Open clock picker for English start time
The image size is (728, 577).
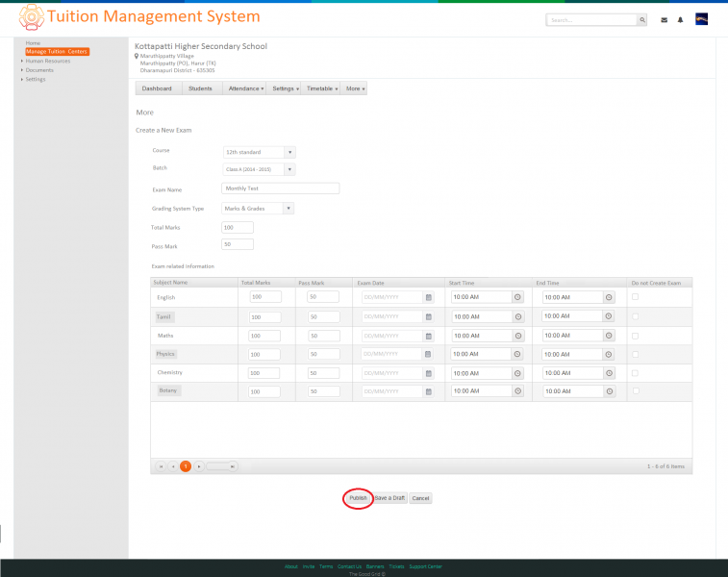point(517,297)
